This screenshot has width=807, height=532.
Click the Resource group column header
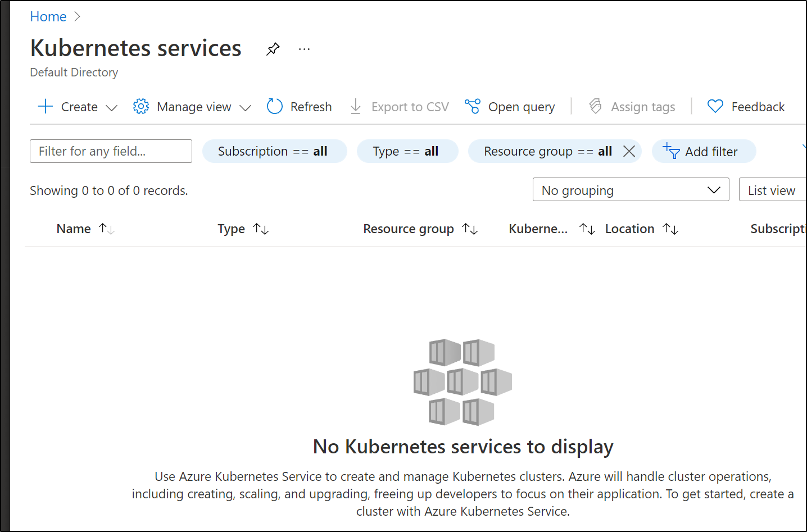coord(409,229)
